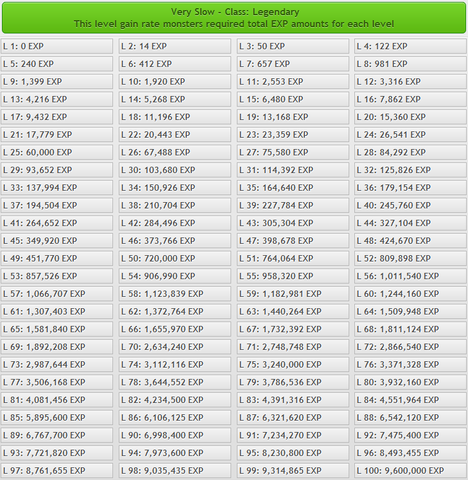
Task: Click the L 25: 60,000 EXP cell
Action: point(57,152)
